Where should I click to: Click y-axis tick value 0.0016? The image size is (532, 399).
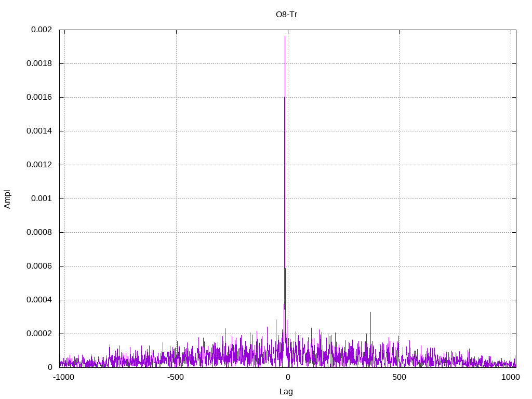(x=39, y=97)
